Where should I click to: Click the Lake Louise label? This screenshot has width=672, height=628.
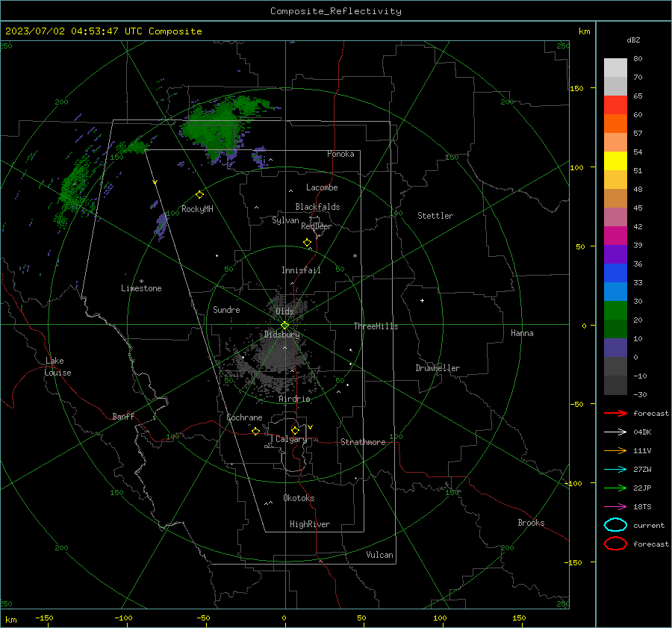click(57, 367)
